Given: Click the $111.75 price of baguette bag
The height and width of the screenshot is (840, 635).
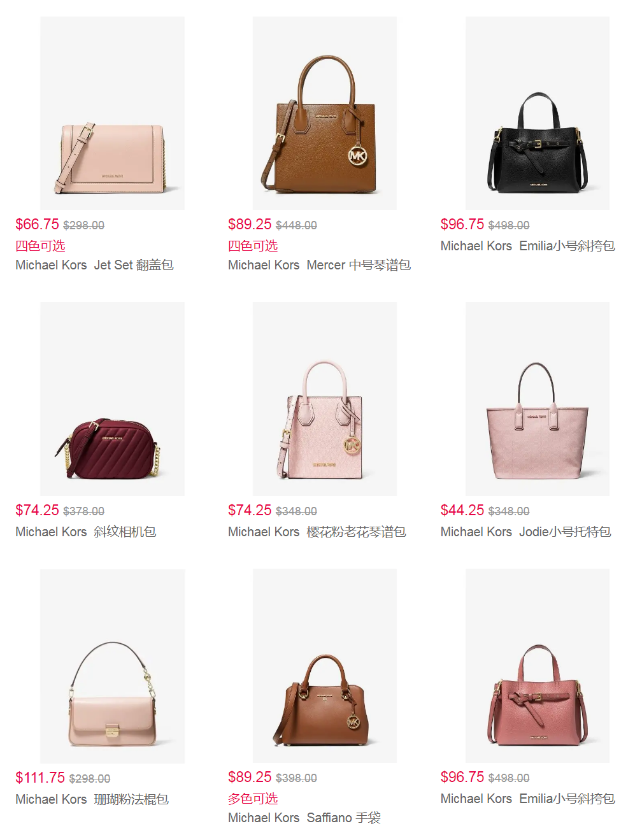Looking at the screenshot, I should coord(40,778).
